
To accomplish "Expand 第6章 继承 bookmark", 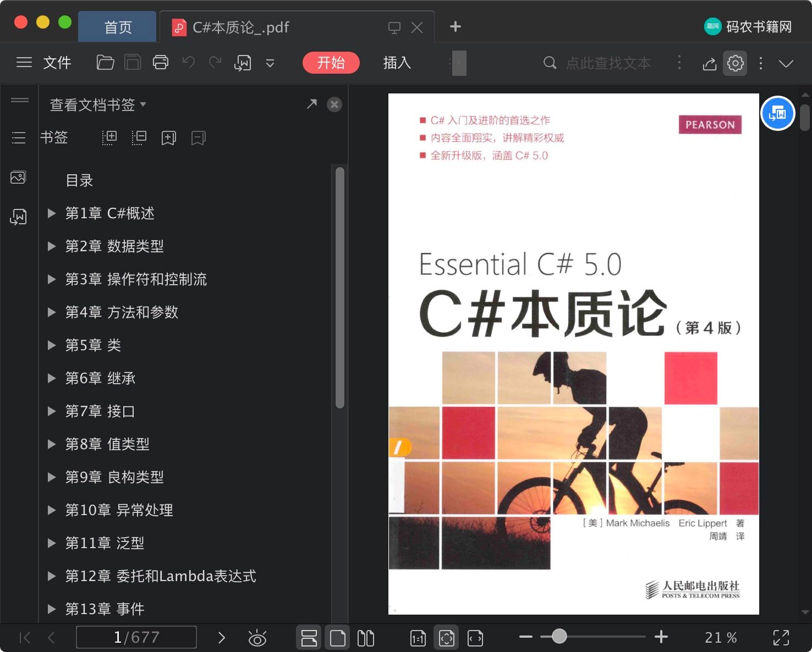I will (52, 378).
